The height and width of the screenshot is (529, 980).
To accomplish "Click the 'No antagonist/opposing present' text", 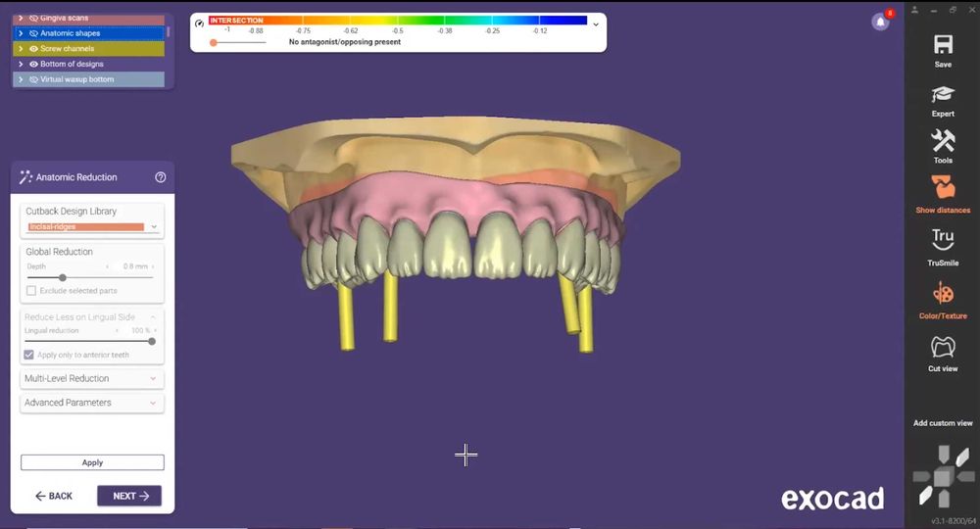I will (345, 42).
